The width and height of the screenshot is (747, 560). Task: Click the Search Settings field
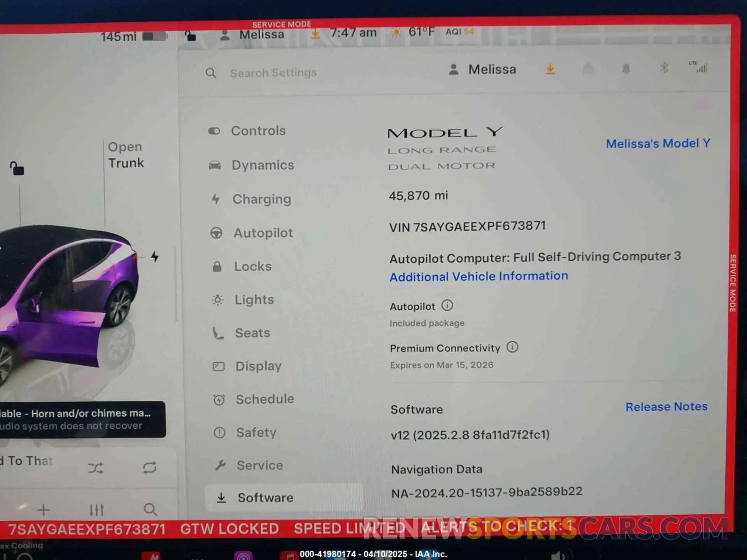tap(273, 73)
